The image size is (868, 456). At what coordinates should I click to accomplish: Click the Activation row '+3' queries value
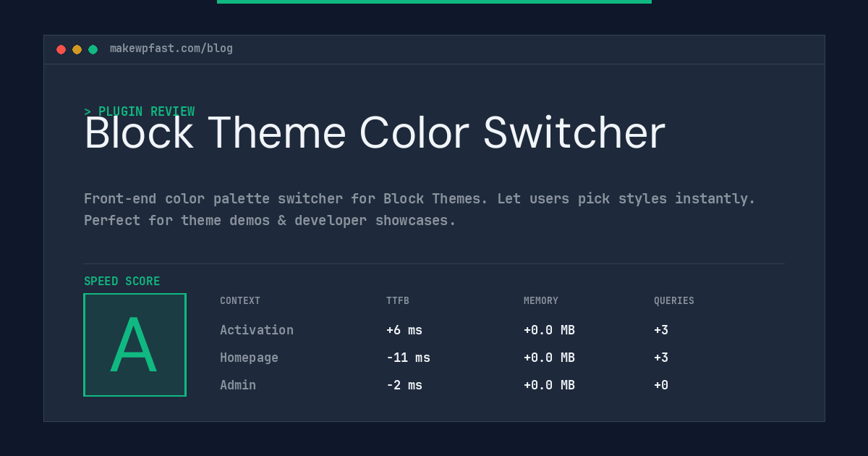point(661,330)
